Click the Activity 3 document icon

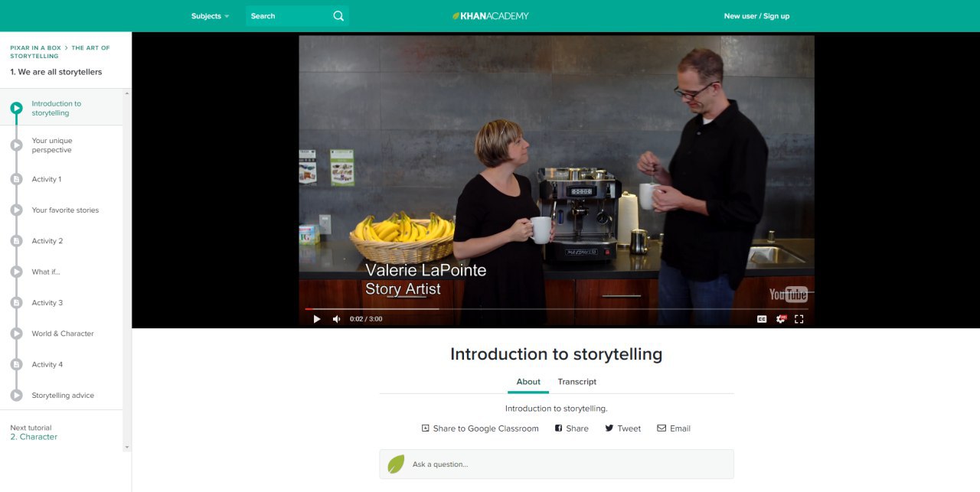[x=16, y=303]
